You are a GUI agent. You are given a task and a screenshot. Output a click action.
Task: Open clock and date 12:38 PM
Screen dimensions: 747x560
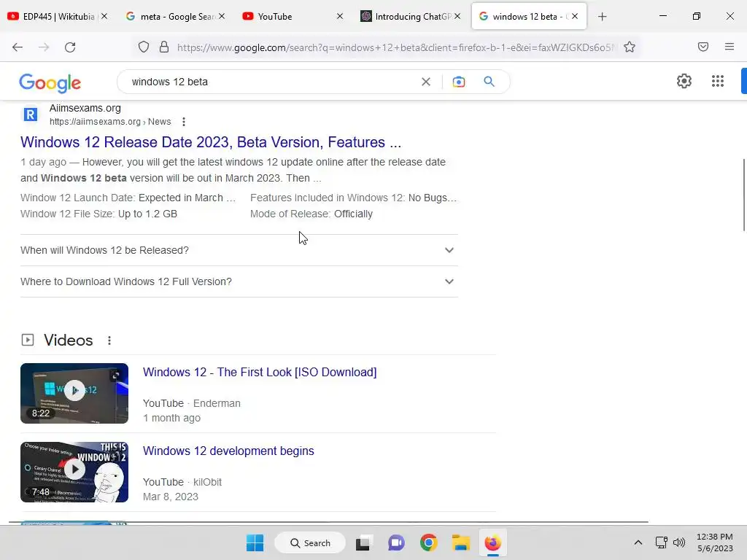point(715,542)
